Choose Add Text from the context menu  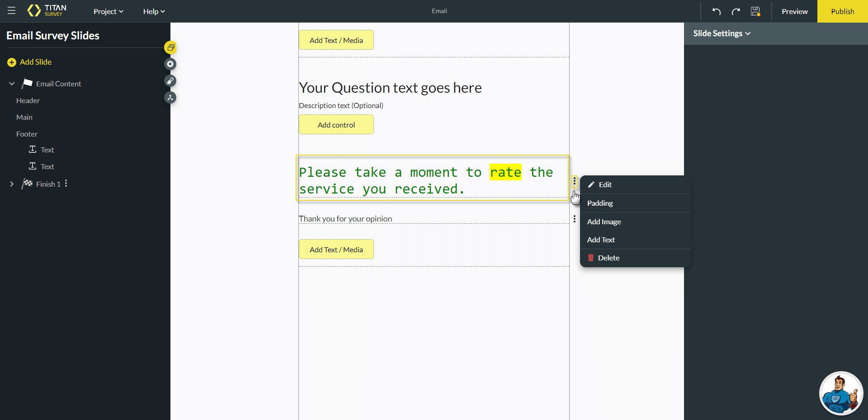635,240
